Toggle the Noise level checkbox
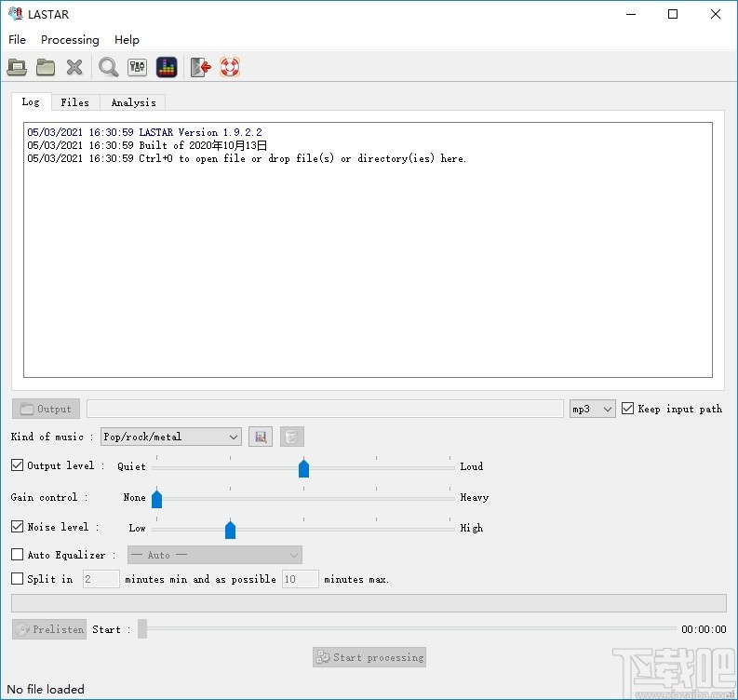Image resolution: width=738 pixels, height=700 pixels. coord(17,526)
